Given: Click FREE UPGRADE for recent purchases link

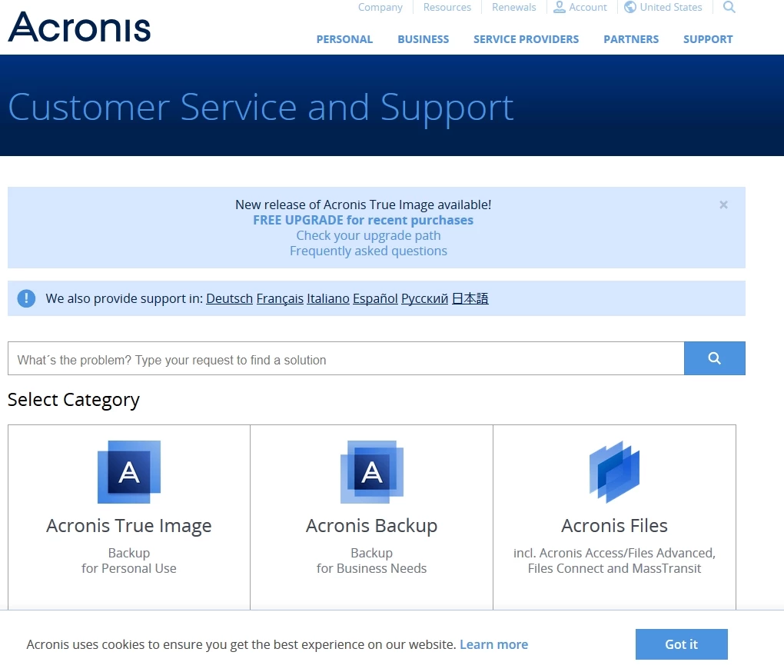Looking at the screenshot, I should pyautogui.click(x=363, y=220).
